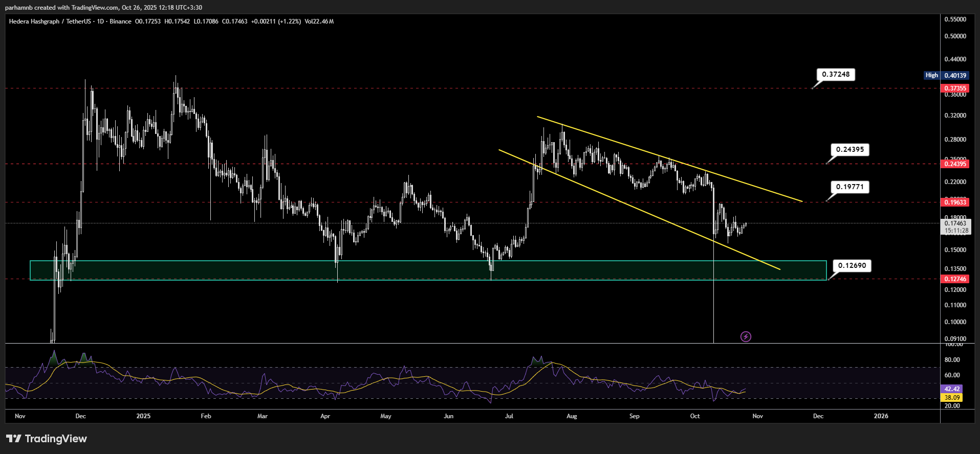Select the 0.24395 callout label

click(850, 150)
